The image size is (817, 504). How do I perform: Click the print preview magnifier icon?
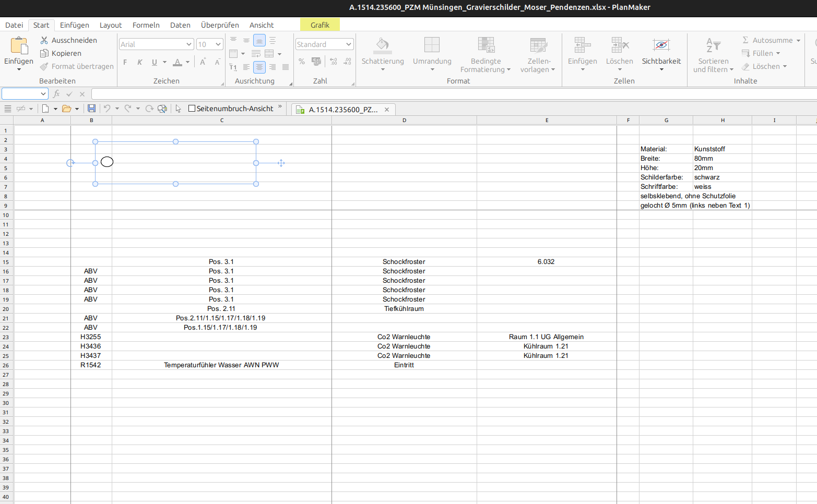(162, 109)
